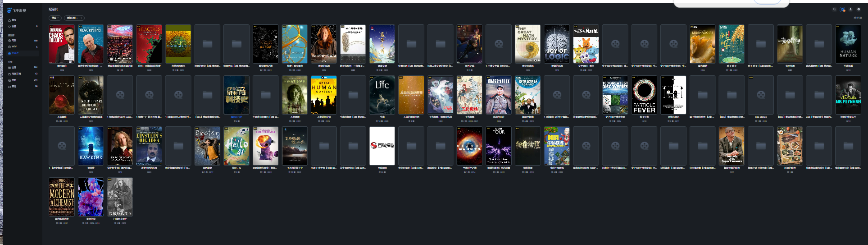
Task: Select the highlighted 纪录片 library item
Action: click(23, 53)
